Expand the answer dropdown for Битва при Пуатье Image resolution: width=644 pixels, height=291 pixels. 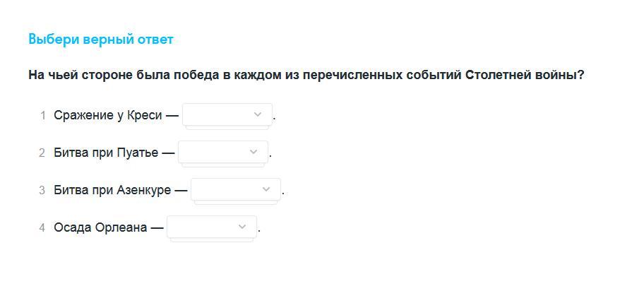[x=222, y=152]
